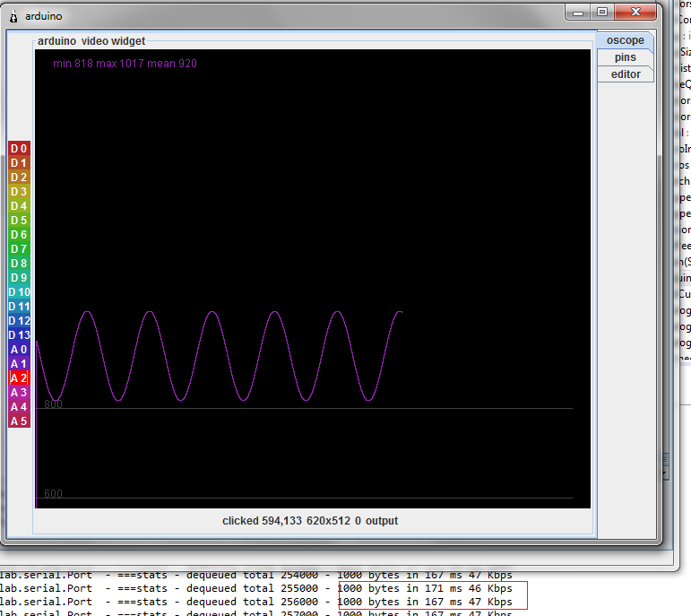Toggle the A 5 analog pin trace
This screenshot has width=691, height=616.
click(x=19, y=421)
